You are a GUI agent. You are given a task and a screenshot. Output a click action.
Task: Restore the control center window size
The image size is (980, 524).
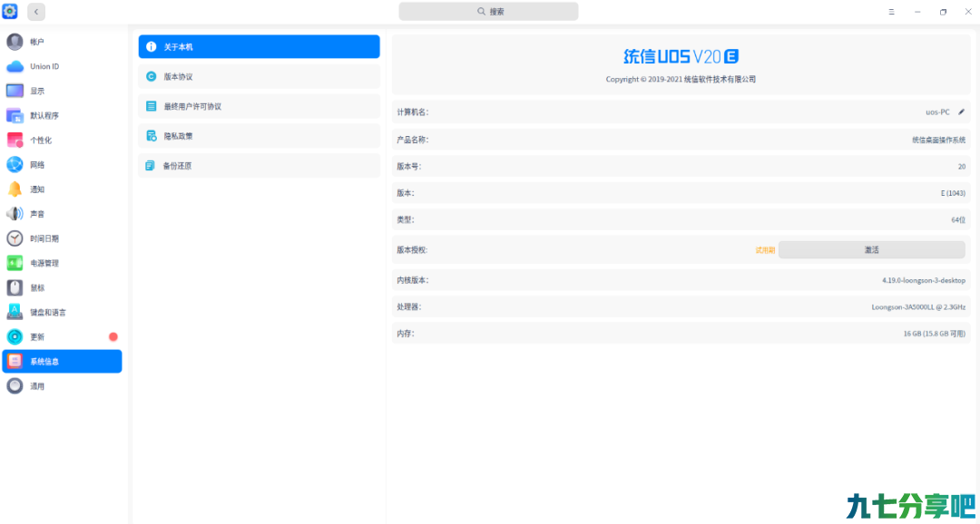point(943,11)
